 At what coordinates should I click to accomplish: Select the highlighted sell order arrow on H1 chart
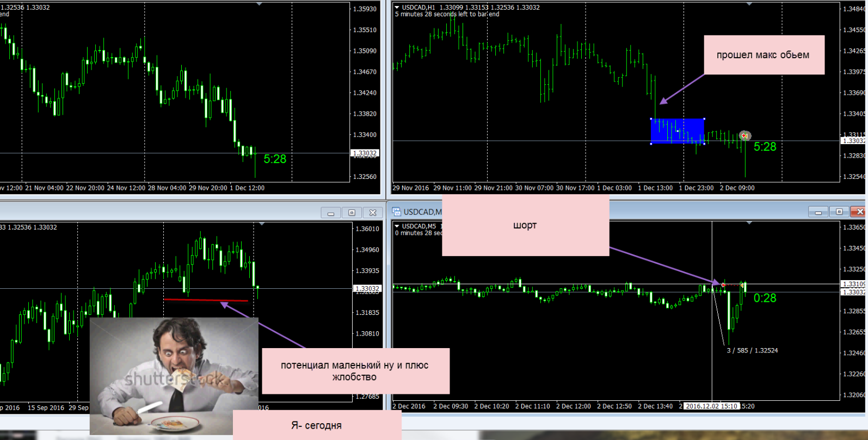[x=744, y=135]
